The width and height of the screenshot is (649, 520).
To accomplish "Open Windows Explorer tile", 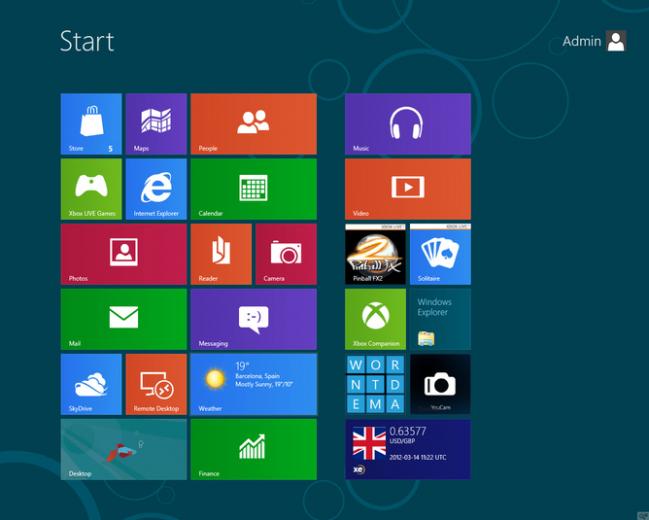I will [440, 319].
